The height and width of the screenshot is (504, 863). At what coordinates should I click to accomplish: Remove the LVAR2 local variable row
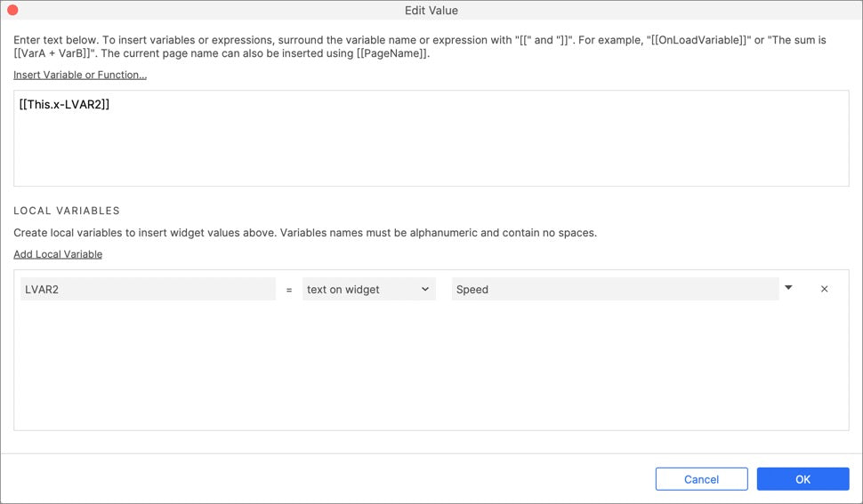824,289
